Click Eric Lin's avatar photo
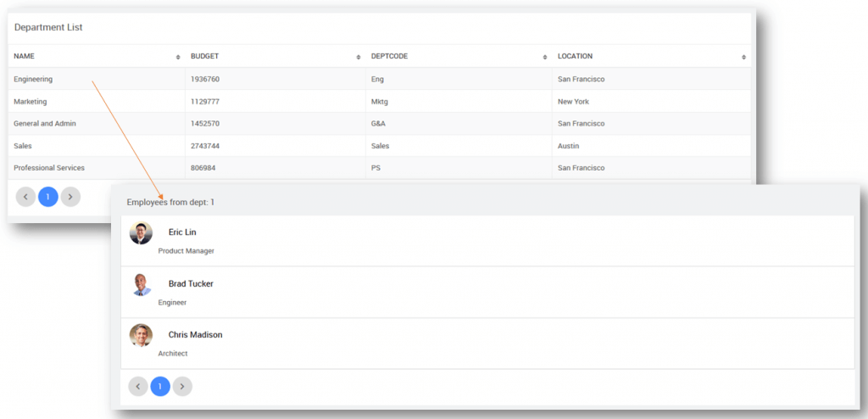 [141, 233]
